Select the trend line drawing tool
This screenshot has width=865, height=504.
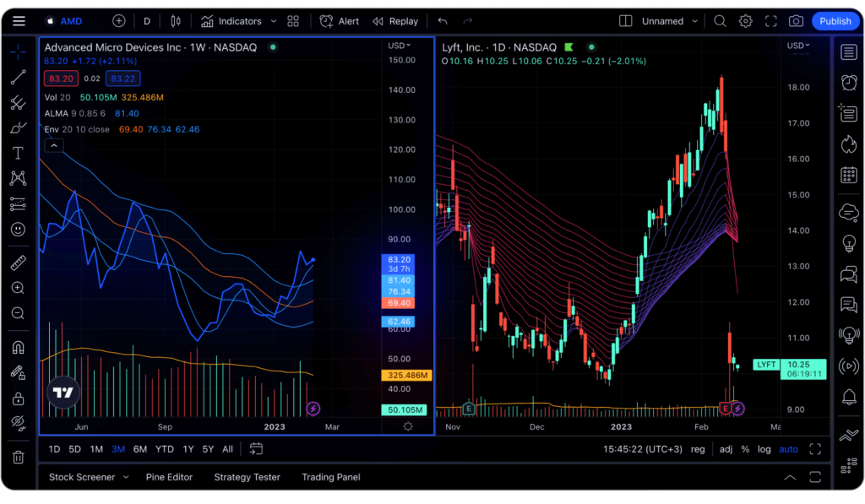point(19,77)
